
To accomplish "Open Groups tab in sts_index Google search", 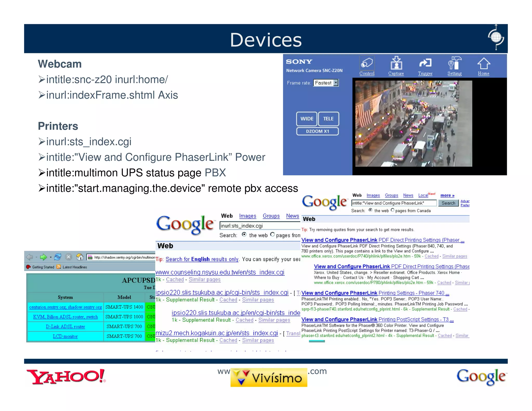I will 271,216.
